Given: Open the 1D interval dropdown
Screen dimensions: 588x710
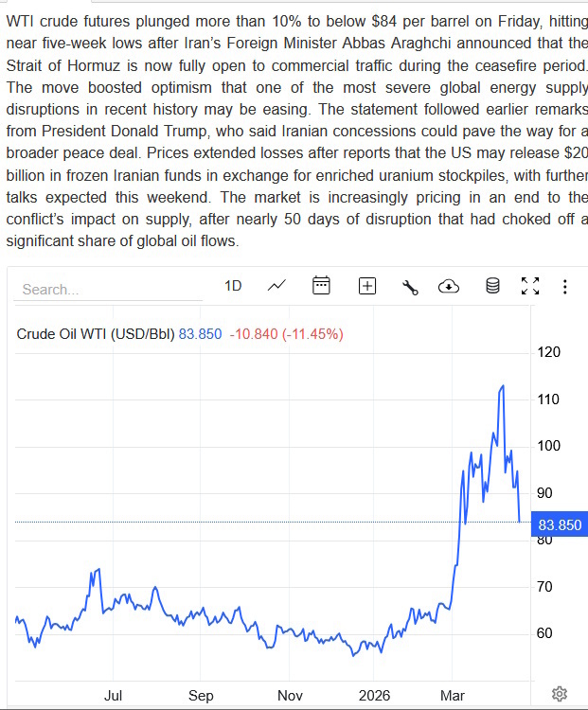Looking at the screenshot, I should (x=233, y=286).
